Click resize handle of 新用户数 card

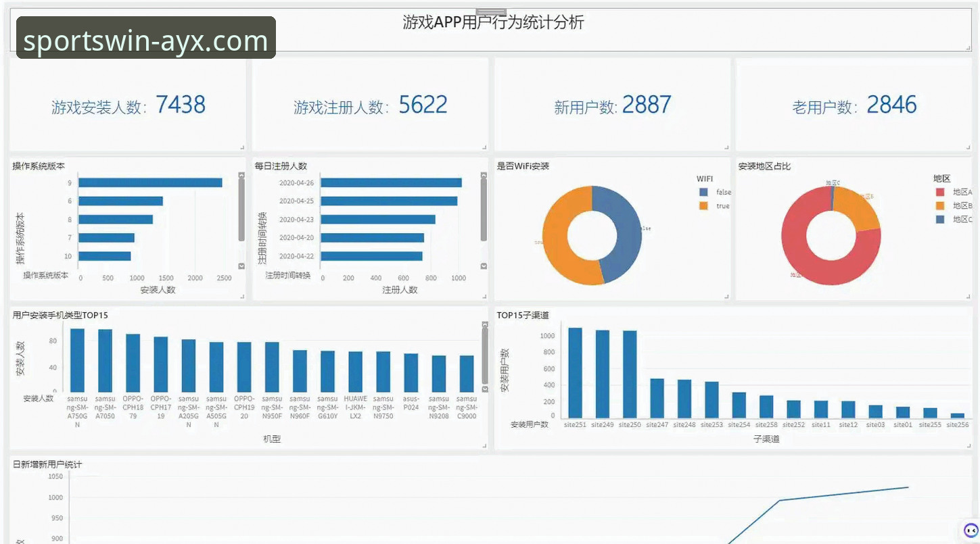[727, 147]
